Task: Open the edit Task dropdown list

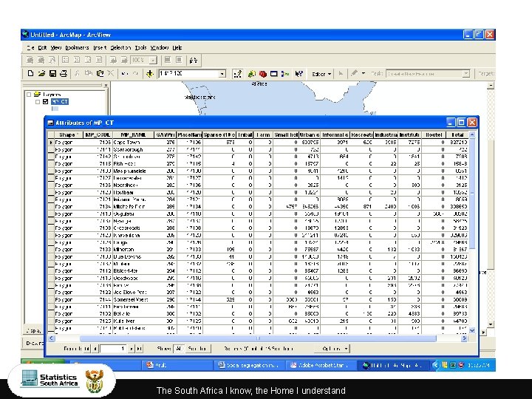Action: [x=466, y=74]
